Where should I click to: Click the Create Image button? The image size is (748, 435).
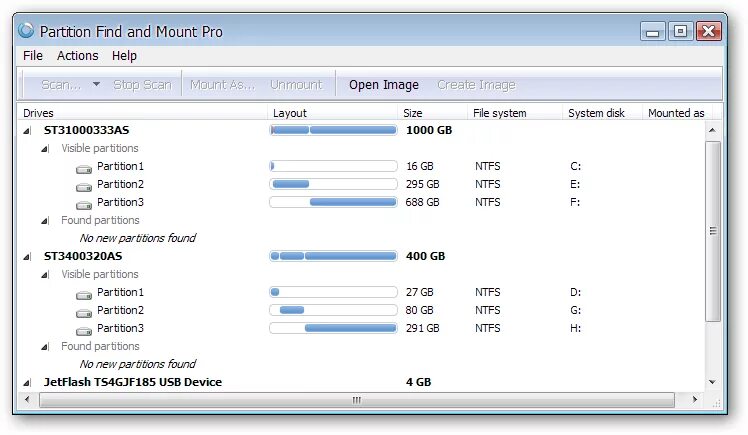click(477, 85)
